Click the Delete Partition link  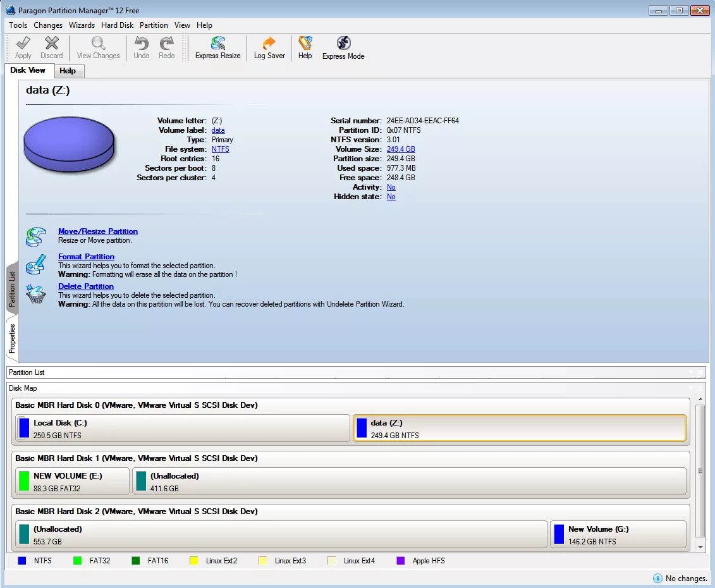86,286
